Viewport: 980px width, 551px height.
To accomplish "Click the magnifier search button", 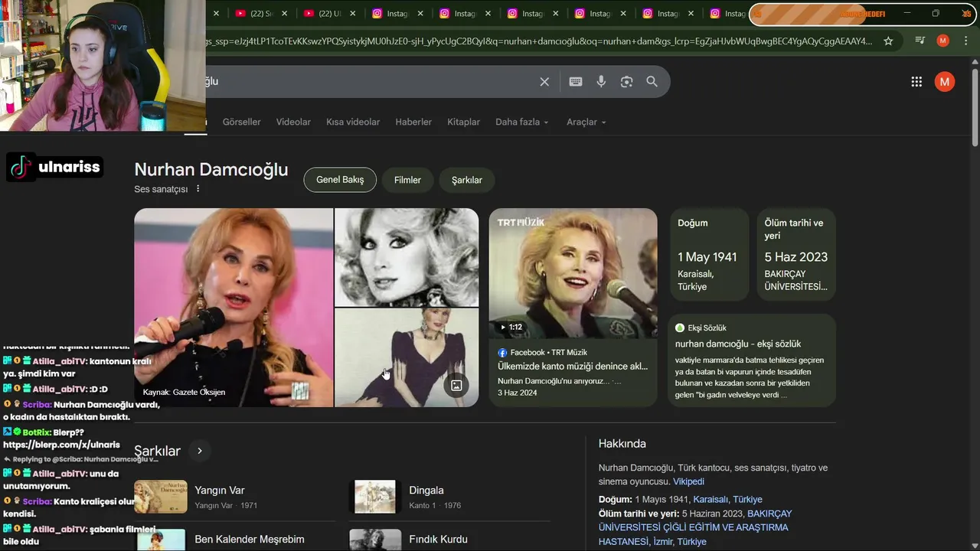I will tap(652, 82).
